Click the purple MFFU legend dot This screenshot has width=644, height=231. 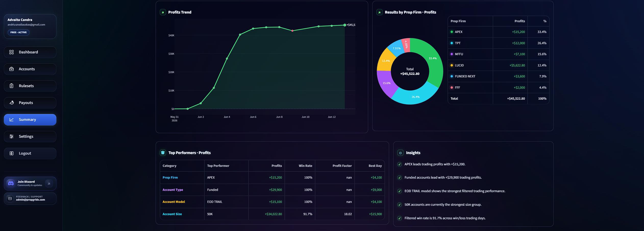[452, 54]
